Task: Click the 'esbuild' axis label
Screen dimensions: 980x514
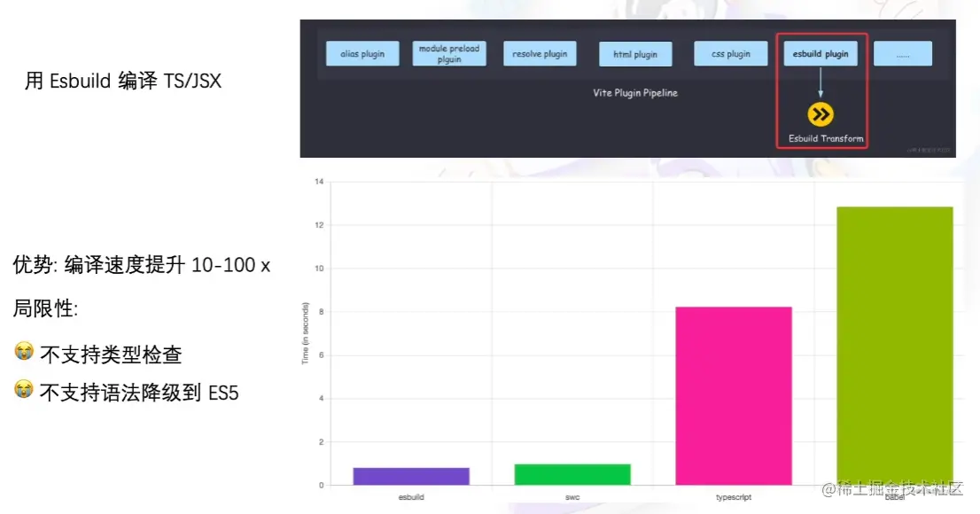Action: (x=411, y=497)
